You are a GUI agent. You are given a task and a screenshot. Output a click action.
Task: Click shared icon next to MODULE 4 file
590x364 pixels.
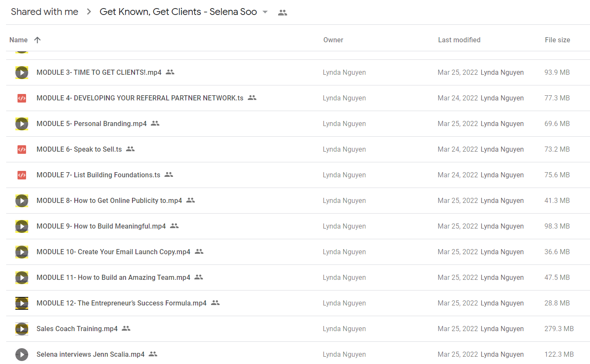pyautogui.click(x=252, y=98)
